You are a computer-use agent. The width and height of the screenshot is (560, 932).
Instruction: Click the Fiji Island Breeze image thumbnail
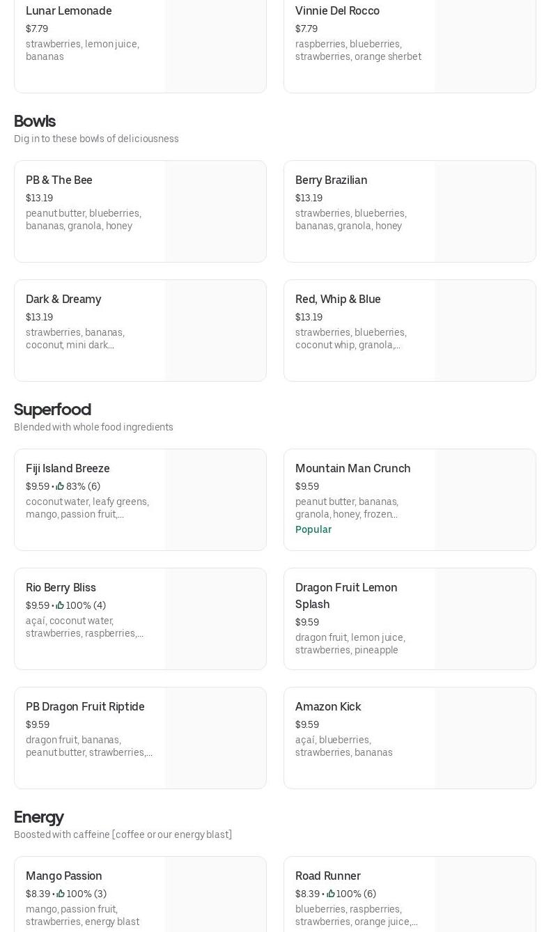tap(215, 499)
